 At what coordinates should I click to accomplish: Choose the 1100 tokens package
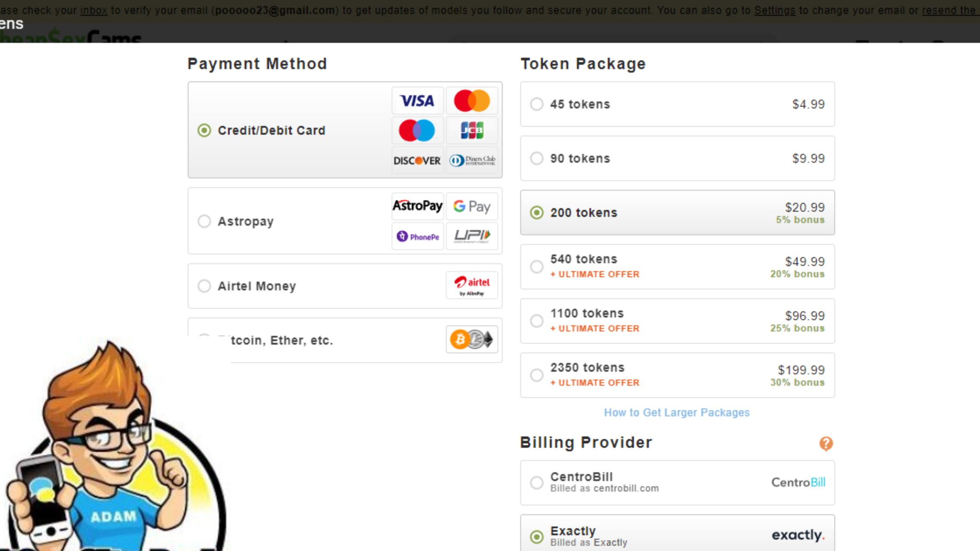(x=677, y=321)
